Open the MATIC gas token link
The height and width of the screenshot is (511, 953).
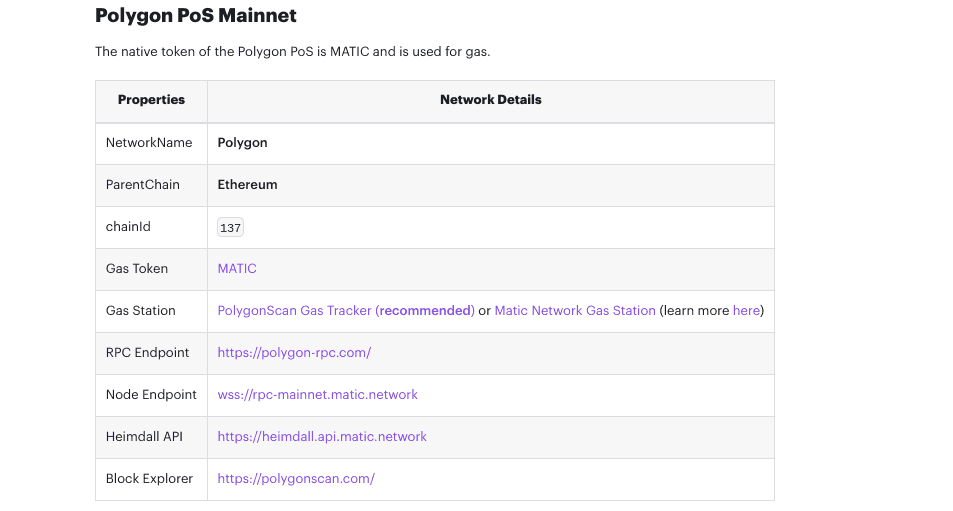click(237, 269)
